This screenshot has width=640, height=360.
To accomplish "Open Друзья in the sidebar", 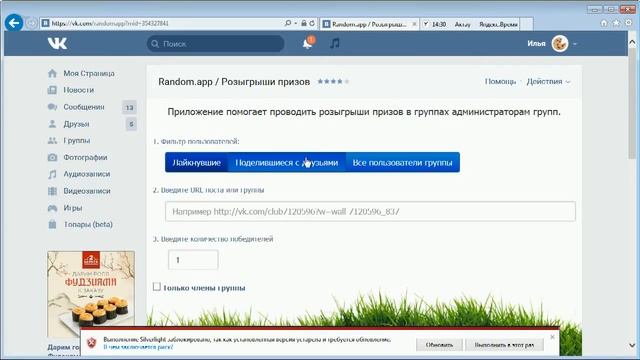I will point(76,124).
